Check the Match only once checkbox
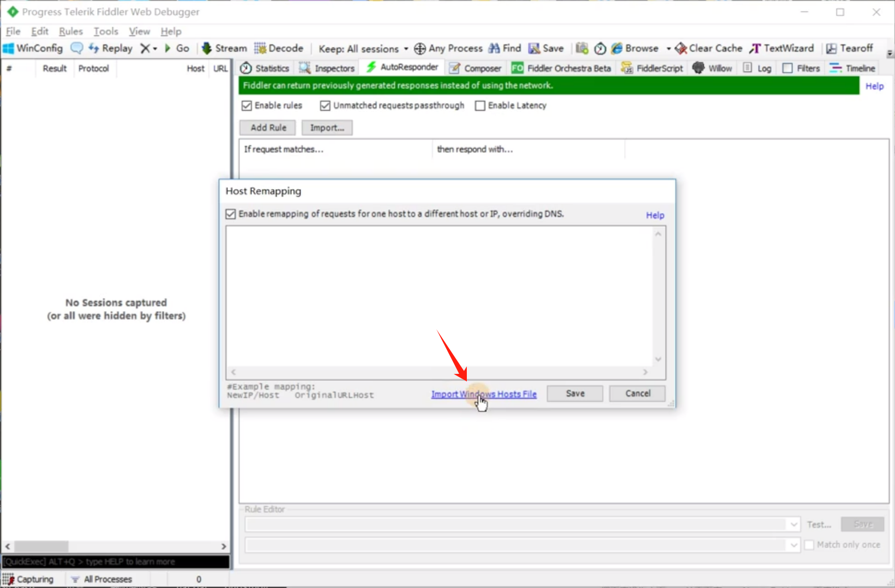This screenshot has width=895, height=588. click(x=809, y=545)
